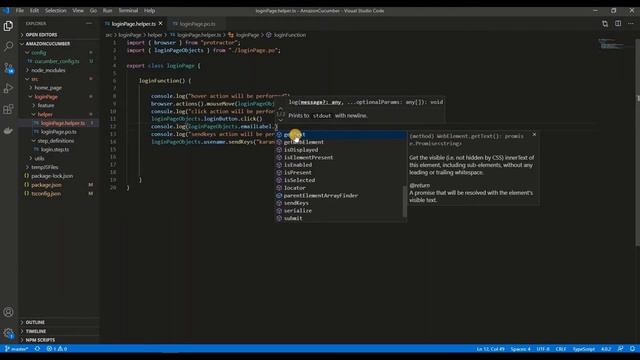Open the Selection menu
The width and height of the screenshot is (640, 360).
tap(56, 11)
